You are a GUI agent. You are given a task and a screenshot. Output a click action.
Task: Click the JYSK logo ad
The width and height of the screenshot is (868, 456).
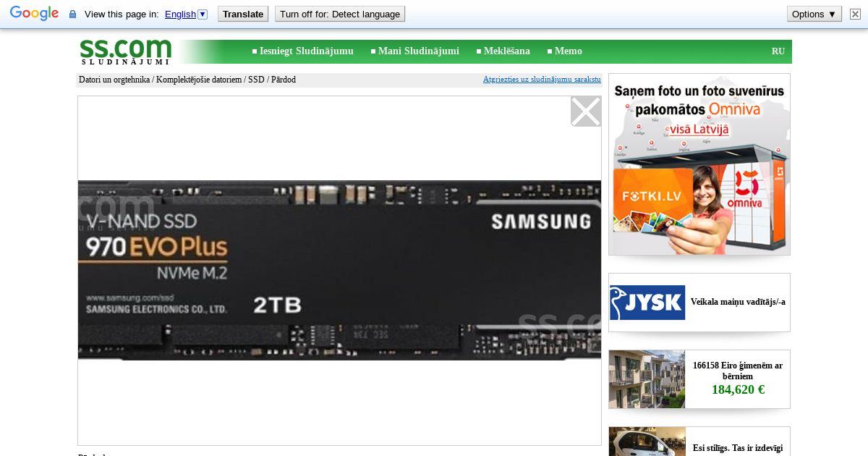pos(647,303)
